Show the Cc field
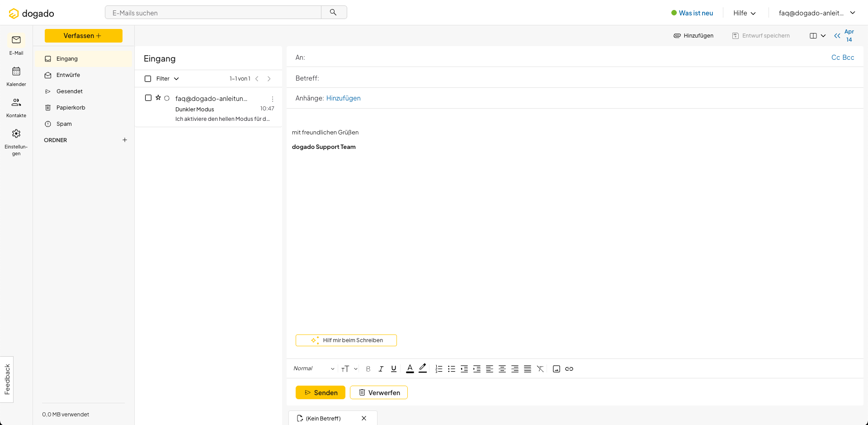The height and width of the screenshot is (425, 868). pos(835,57)
